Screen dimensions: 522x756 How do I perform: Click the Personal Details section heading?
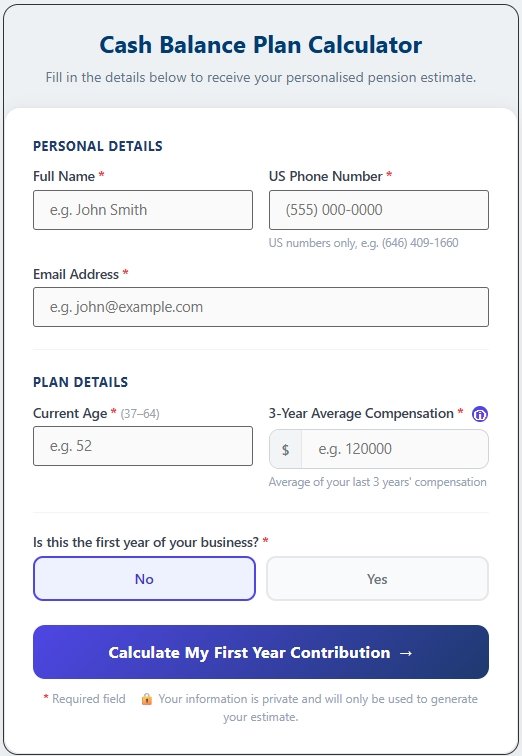[98, 146]
